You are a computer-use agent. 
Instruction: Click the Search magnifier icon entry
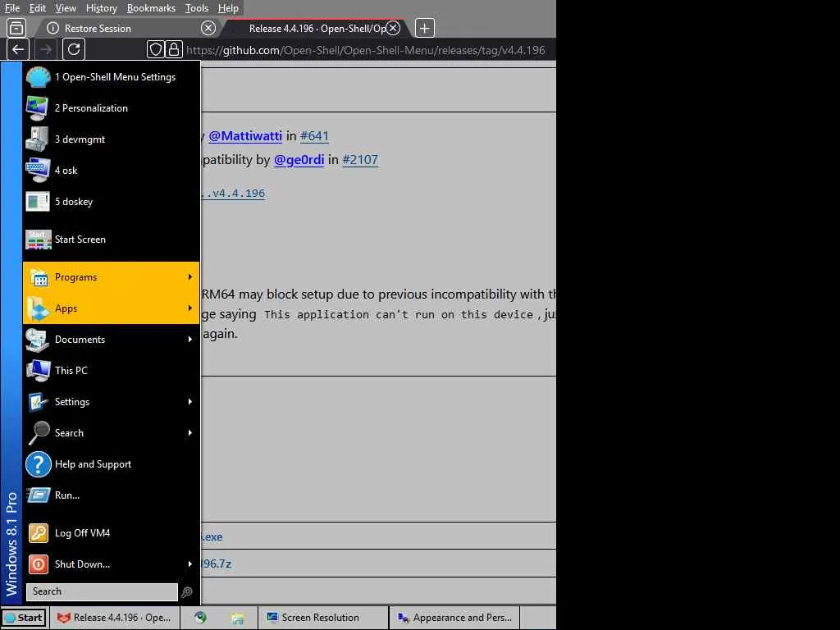pos(38,433)
